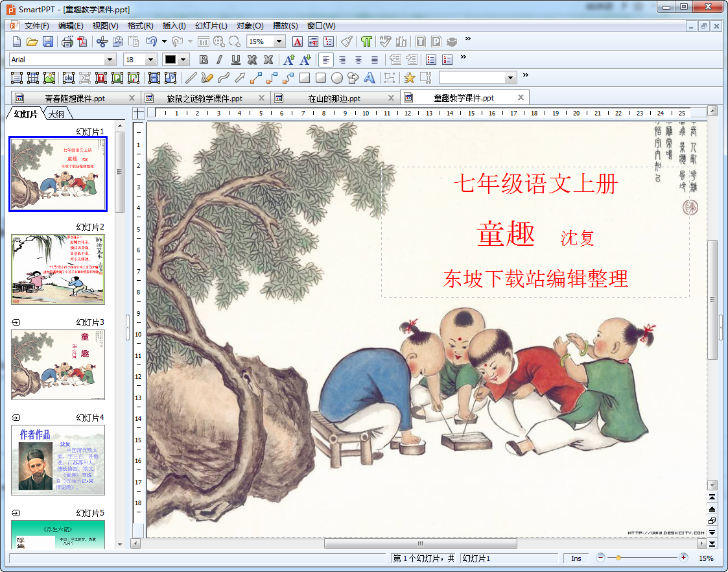Viewport: 728px width, 572px height.
Task: Click the zoom out minus button in status bar
Action: [600, 558]
